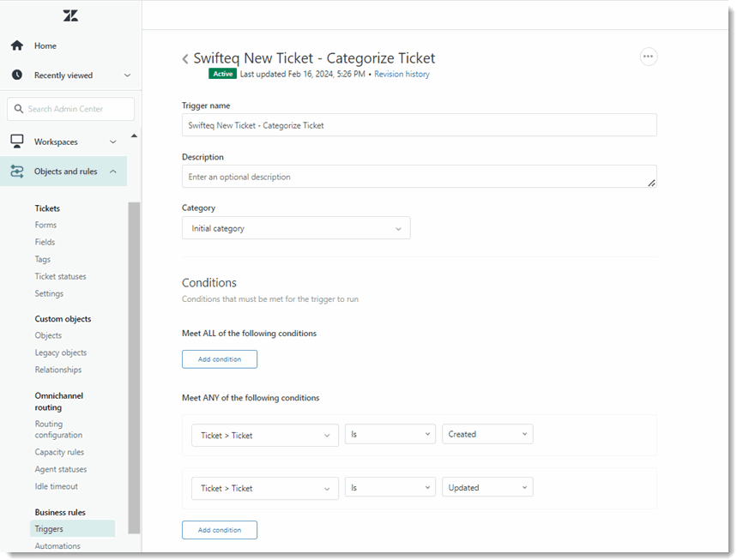Viewport: 737px width, 560px height.
Task: Open Ticket statuses page
Action: 60,276
